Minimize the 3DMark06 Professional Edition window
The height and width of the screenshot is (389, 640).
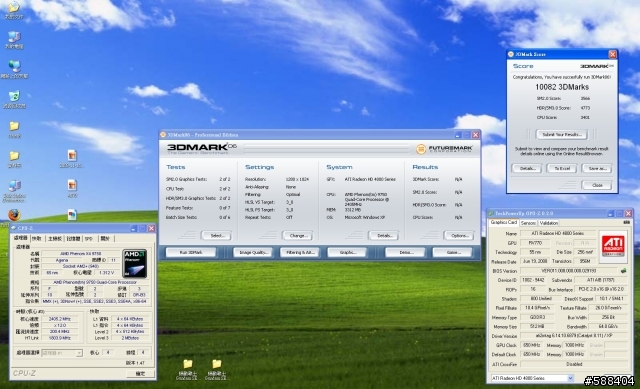coord(458,135)
